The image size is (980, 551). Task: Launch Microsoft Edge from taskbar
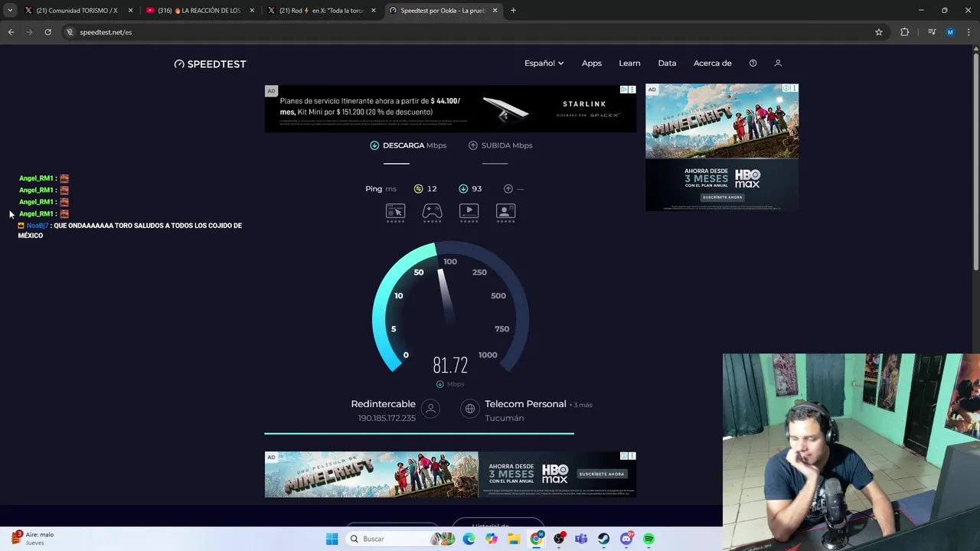pyautogui.click(x=469, y=539)
